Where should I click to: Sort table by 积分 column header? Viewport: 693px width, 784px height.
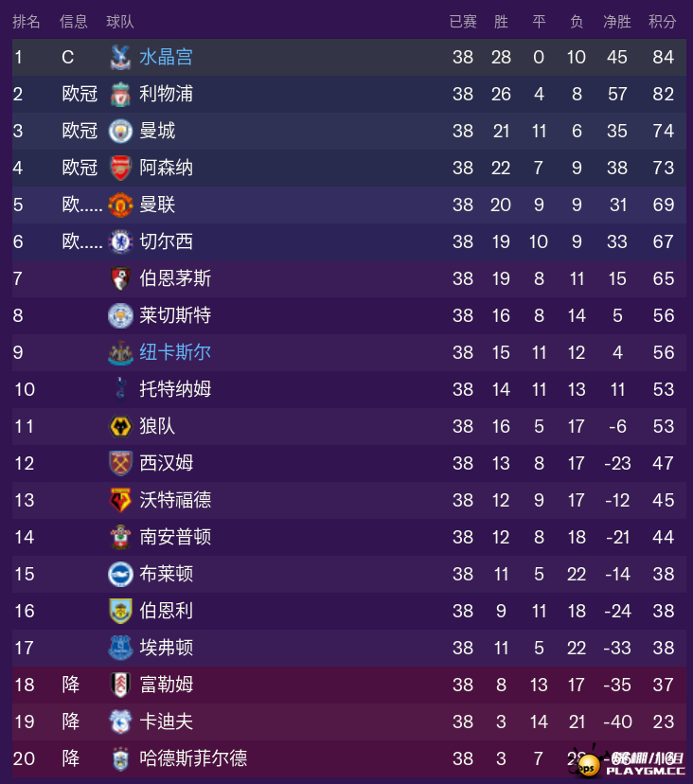pos(663,22)
